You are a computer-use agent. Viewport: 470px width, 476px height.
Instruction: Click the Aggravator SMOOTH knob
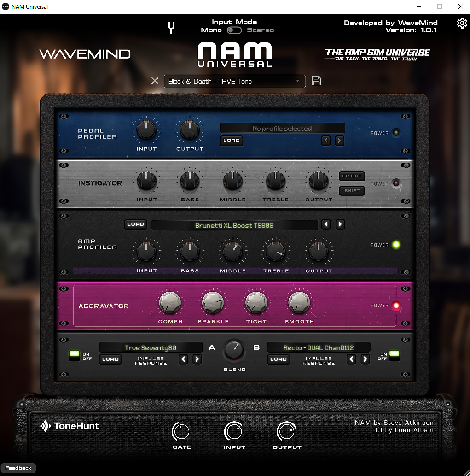[299, 303]
